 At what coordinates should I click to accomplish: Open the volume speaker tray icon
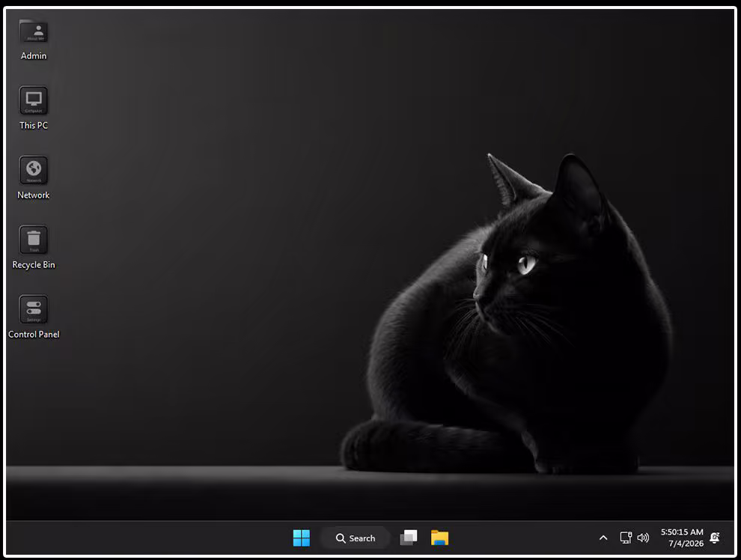643,538
